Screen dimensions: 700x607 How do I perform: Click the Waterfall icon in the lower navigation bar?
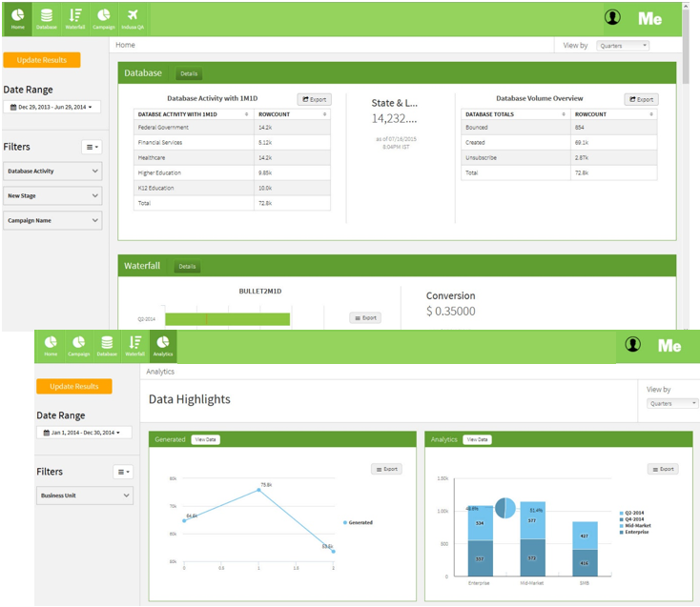[x=134, y=345]
